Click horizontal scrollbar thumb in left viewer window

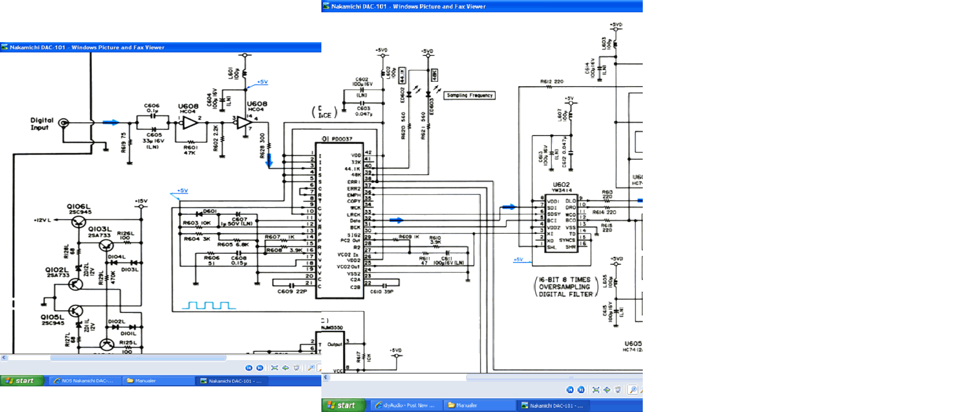pos(138,358)
